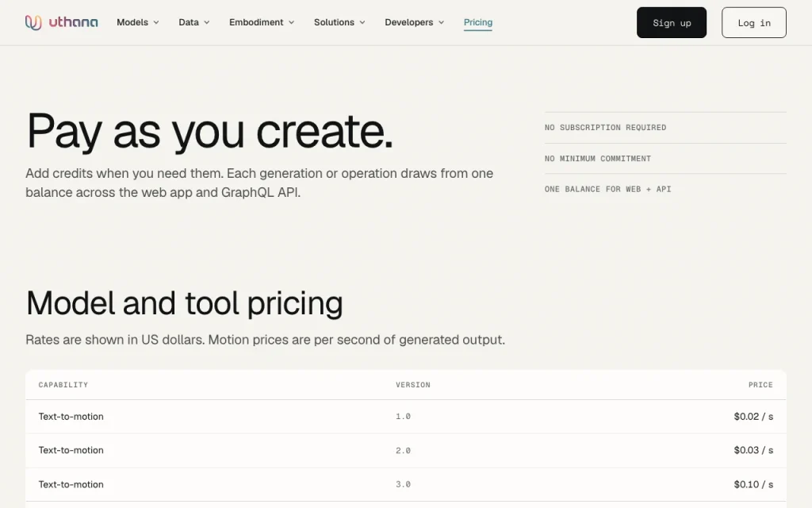The height and width of the screenshot is (508, 812).
Task: Click the $0.03 / s price
Action: click(753, 451)
